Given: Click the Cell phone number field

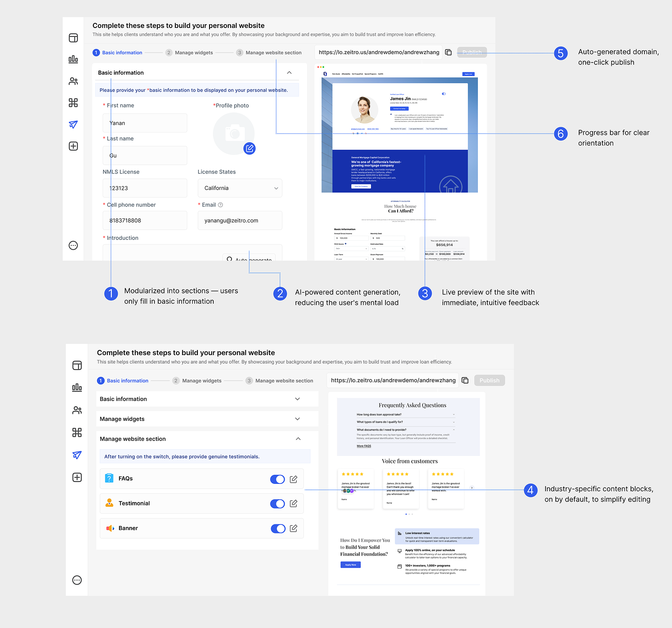Looking at the screenshot, I should pos(145,220).
